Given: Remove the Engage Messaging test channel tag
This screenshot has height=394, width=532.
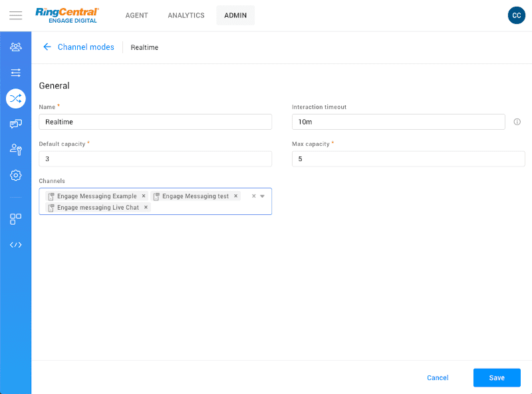Looking at the screenshot, I should point(236,196).
